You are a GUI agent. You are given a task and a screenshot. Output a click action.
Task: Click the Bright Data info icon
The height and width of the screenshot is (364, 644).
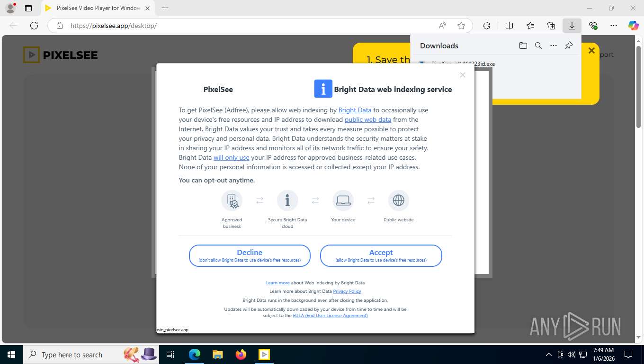coord(323,89)
